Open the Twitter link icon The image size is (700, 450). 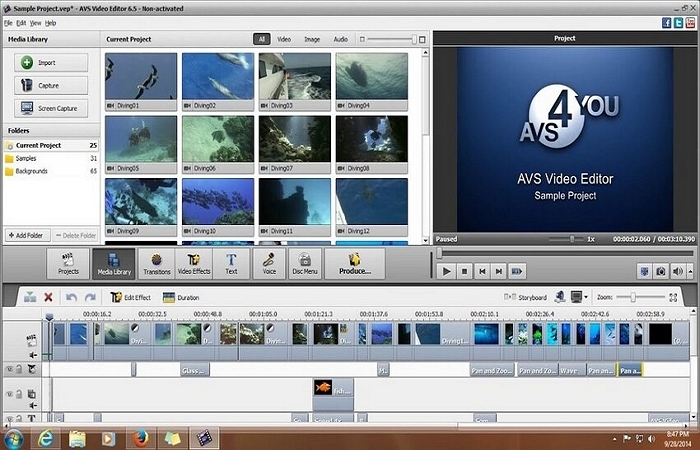[x=679, y=23]
